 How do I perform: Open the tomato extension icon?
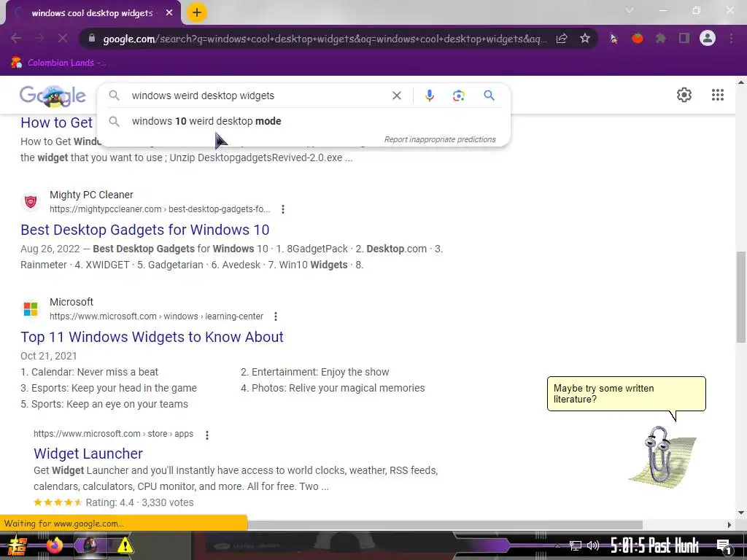(x=637, y=39)
